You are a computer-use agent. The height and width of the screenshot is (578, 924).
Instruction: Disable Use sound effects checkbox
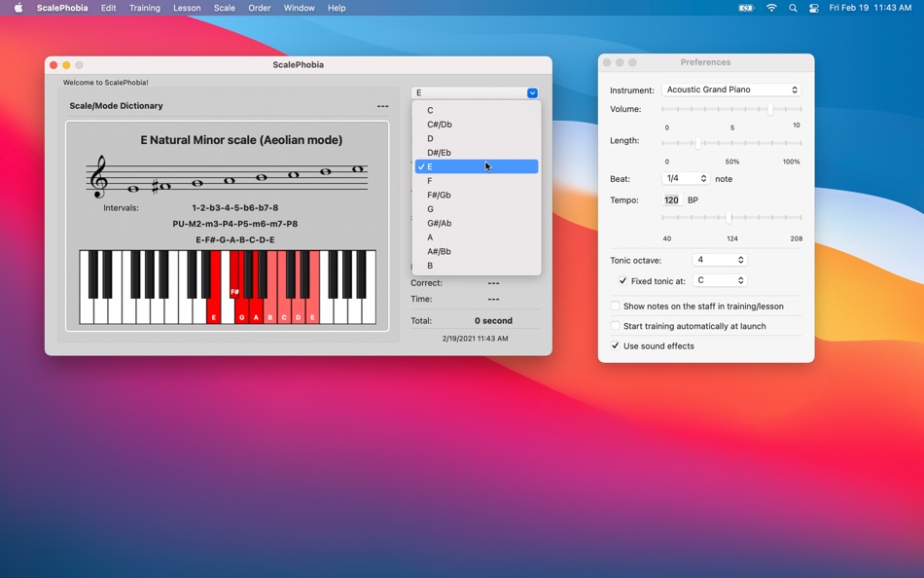[616, 346]
